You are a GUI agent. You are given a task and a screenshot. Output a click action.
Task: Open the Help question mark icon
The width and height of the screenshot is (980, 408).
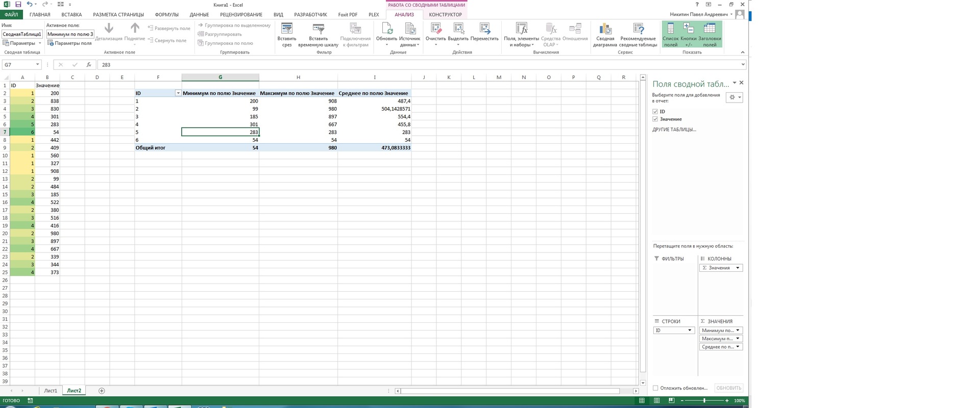697,5
